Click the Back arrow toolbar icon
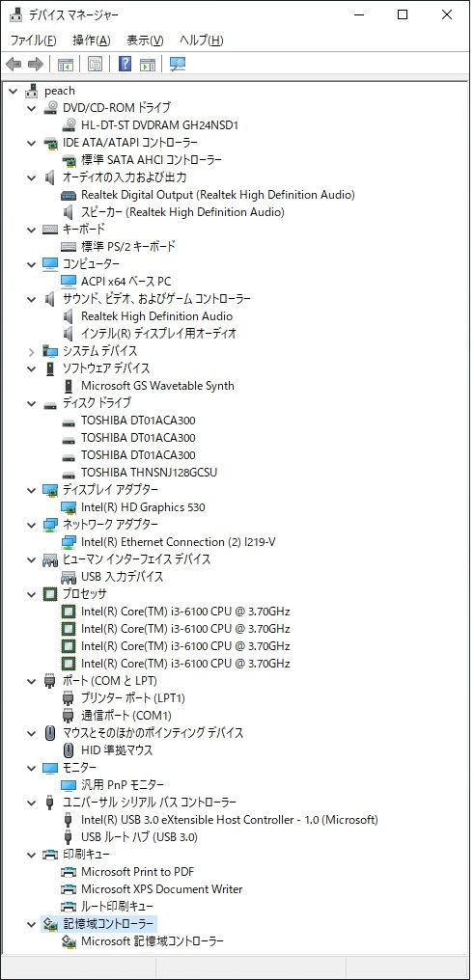This screenshot has height=980, width=474. tap(14, 64)
